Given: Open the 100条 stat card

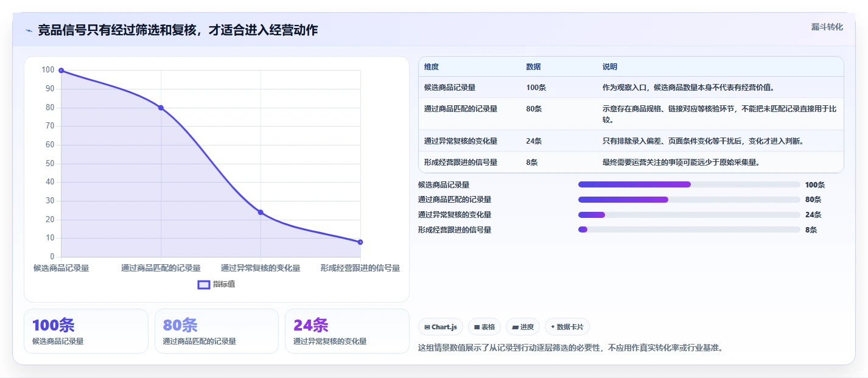Looking at the screenshot, I should point(86,331).
